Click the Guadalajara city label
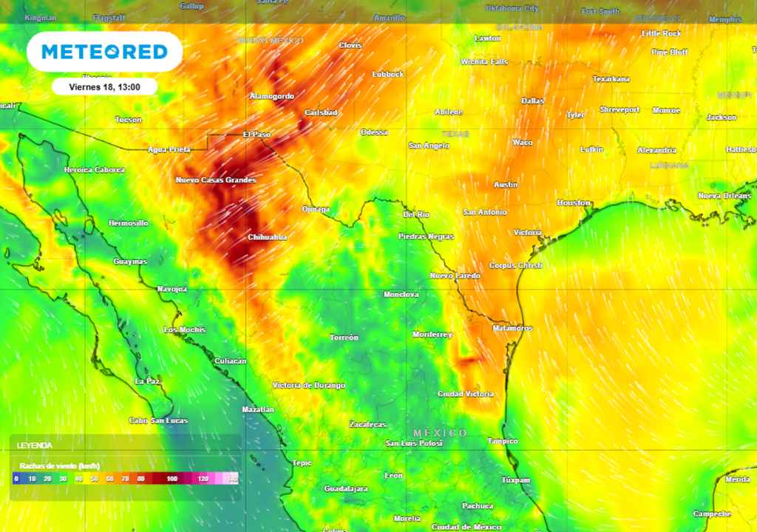The height and width of the screenshot is (532, 757). tap(346, 488)
